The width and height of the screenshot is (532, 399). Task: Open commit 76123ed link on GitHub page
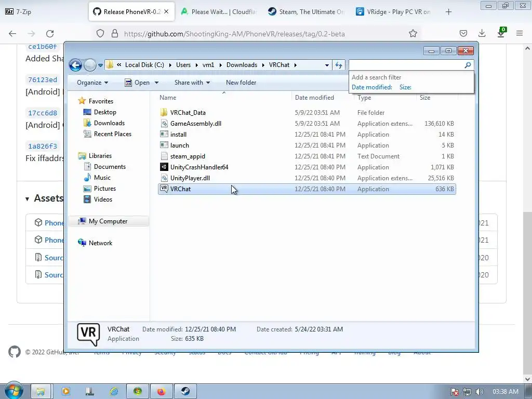point(43,79)
